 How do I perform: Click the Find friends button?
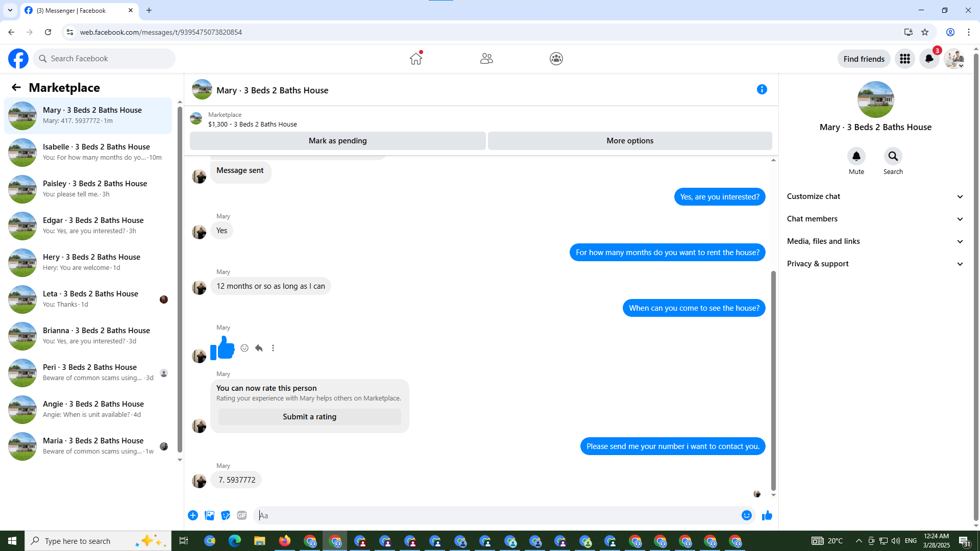[x=864, y=59]
